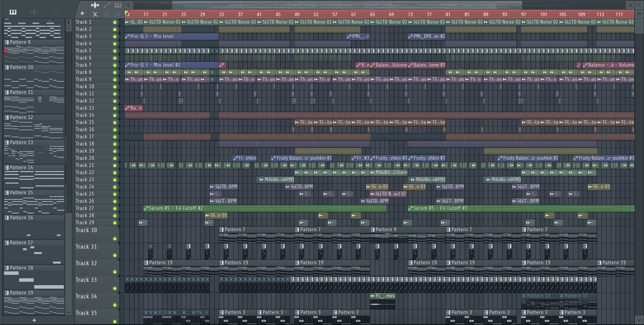This screenshot has width=644, height=325.
Task: Toggle the mute switch of Track 27
Action: coord(115,209)
